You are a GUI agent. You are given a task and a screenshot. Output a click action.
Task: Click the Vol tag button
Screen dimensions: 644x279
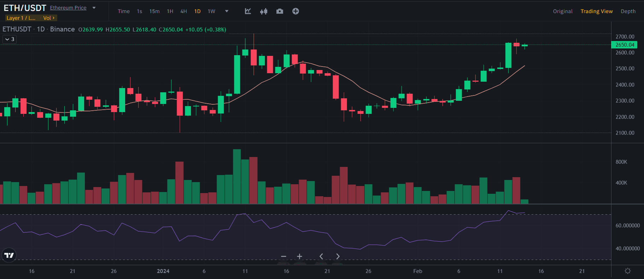pos(49,18)
